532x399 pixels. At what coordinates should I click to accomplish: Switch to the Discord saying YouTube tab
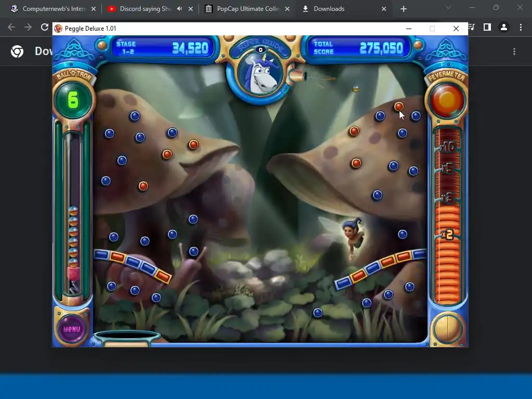[145, 9]
